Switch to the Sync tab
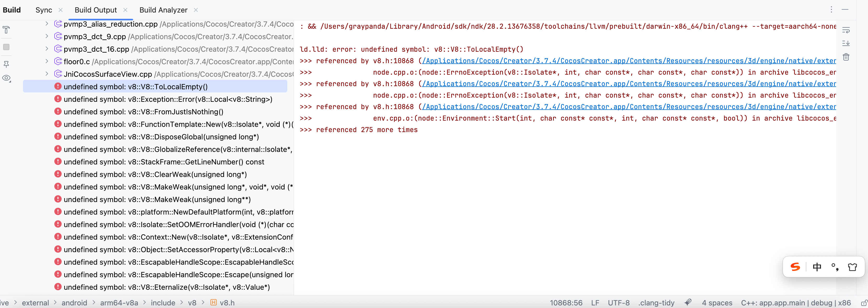Image resolution: width=868 pixels, height=308 pixels. [44, 10]
